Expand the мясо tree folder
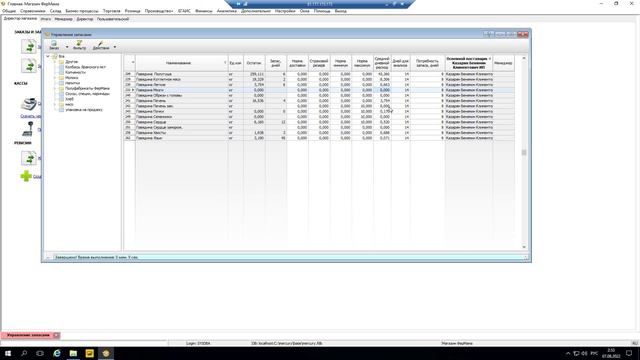The width and height of the screenshot is (640, 360). pyautogui.click(x=55, y=104)
